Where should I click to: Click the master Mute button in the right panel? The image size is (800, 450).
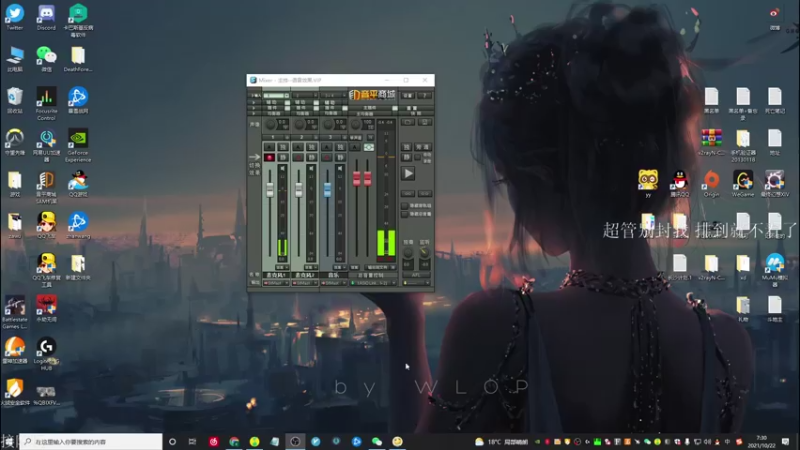click(x=407, y=158)
